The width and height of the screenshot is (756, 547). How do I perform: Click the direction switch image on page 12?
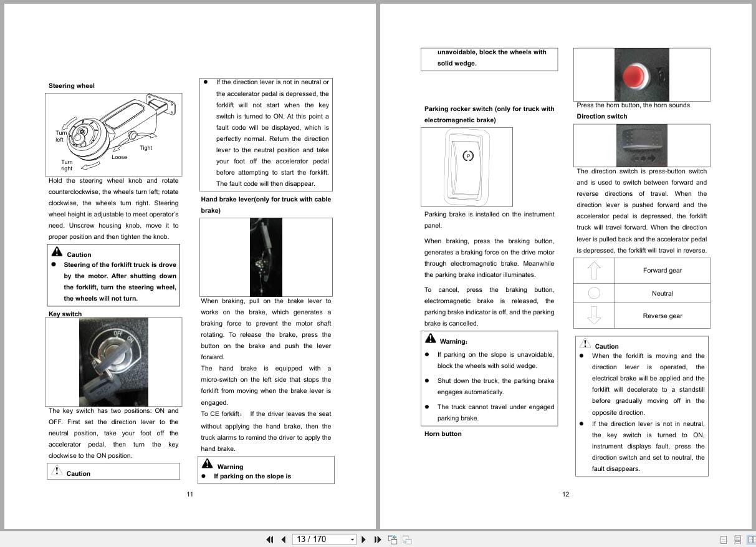point(641,145)
